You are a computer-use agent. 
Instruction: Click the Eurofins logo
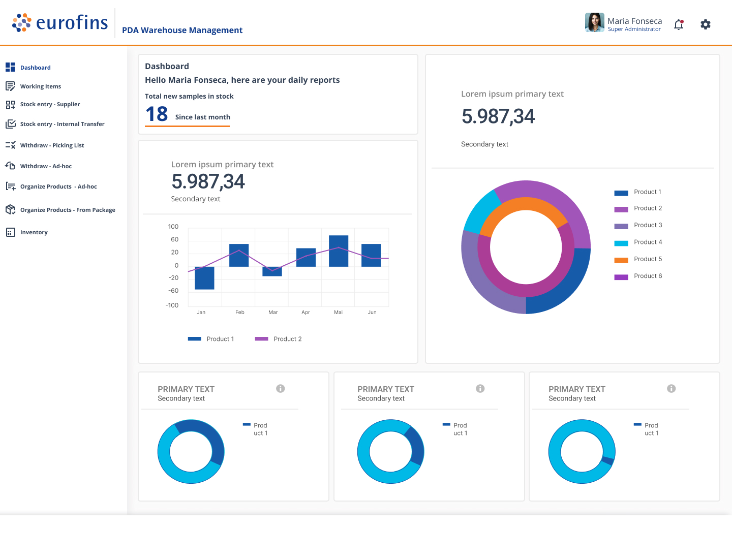pos(60,23)
